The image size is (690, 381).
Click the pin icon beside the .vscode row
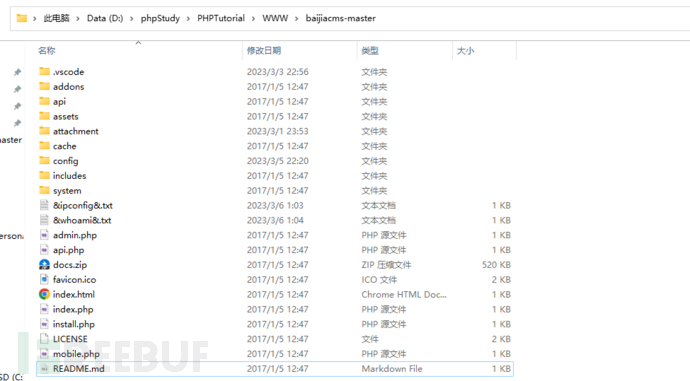17,72
